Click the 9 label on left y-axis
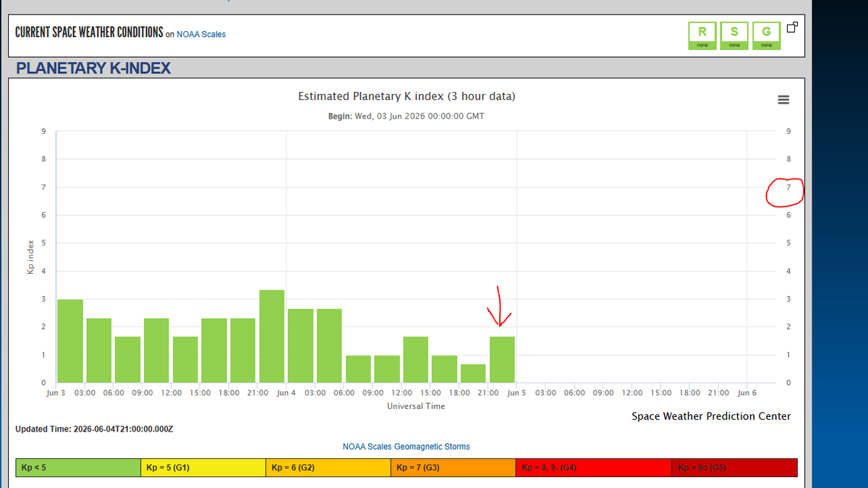This screenshot has width=868, height=488. point(43,131)
